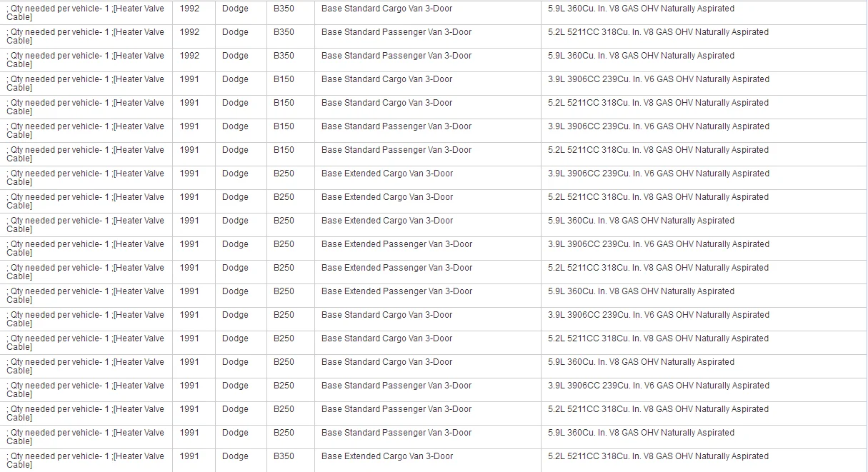This screenshot has width=868, height=472.
Task: Click 3.9L engine cell for B150 Standard Passenger Van
Action: 704,131
